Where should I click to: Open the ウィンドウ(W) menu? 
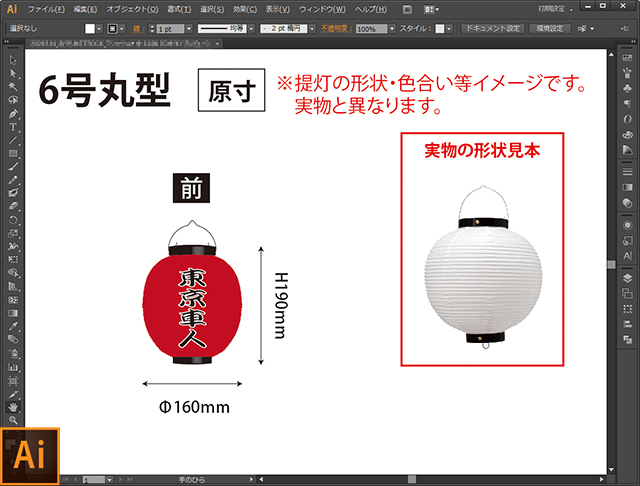(322, 9)
